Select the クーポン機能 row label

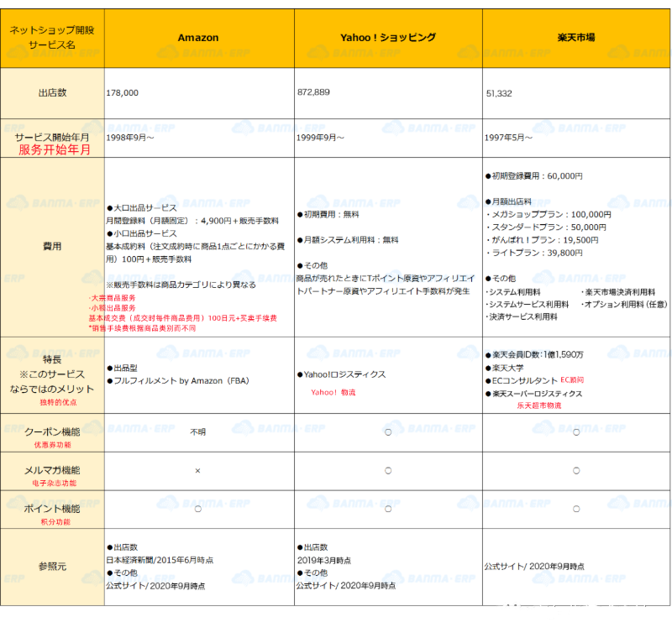(x=52, y=431)
